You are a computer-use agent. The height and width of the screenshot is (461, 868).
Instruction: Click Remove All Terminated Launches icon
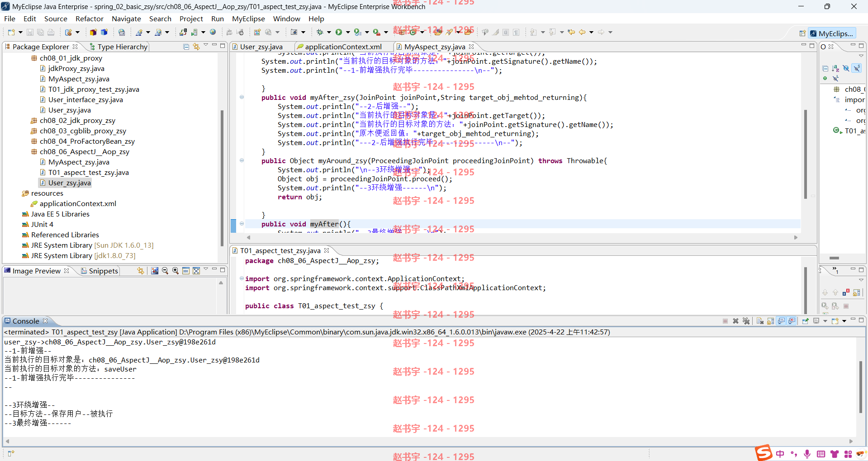(x=746, y=321)
